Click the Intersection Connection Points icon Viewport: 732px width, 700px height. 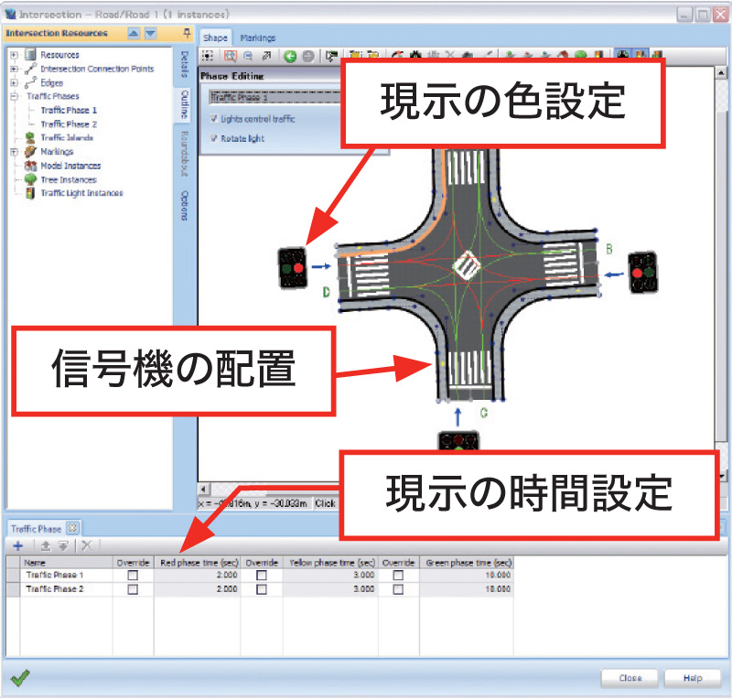click(30, 69)
